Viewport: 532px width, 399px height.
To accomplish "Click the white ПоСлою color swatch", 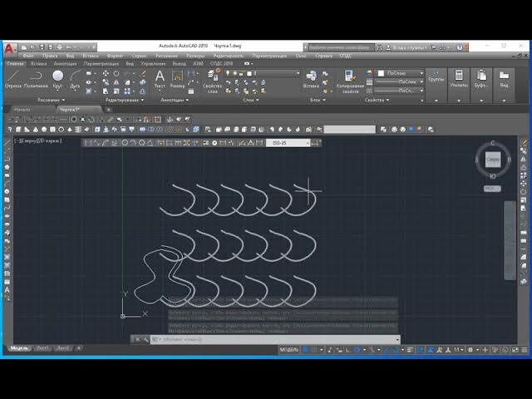I will (381, 73).
